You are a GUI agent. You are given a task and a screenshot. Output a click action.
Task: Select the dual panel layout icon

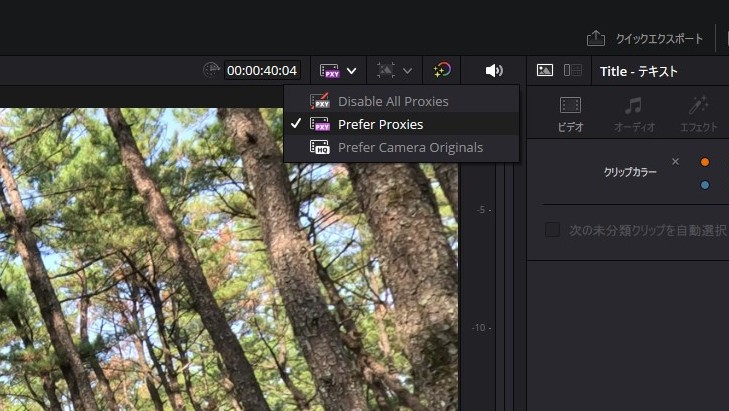(573, 70)
